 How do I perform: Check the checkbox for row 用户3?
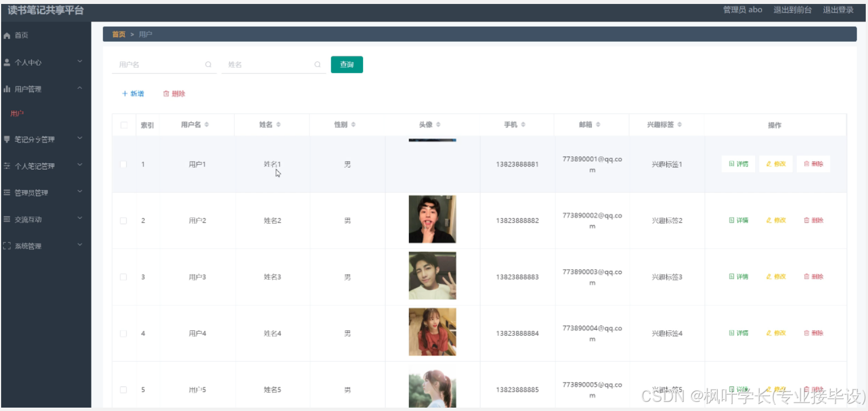point(124,277)
